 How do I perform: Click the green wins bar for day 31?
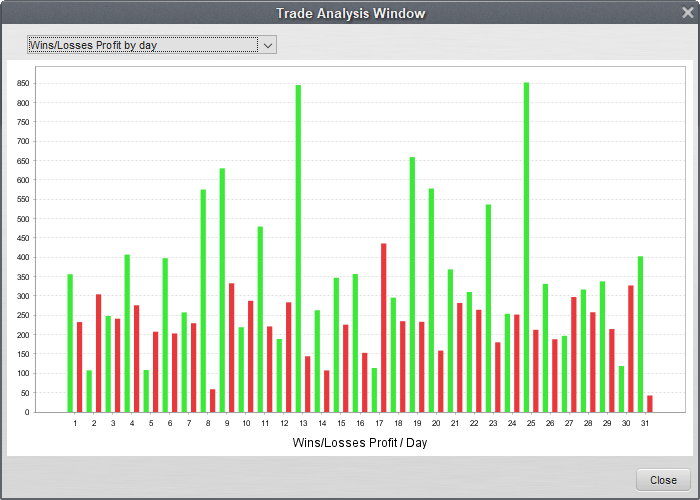[640, 334]
